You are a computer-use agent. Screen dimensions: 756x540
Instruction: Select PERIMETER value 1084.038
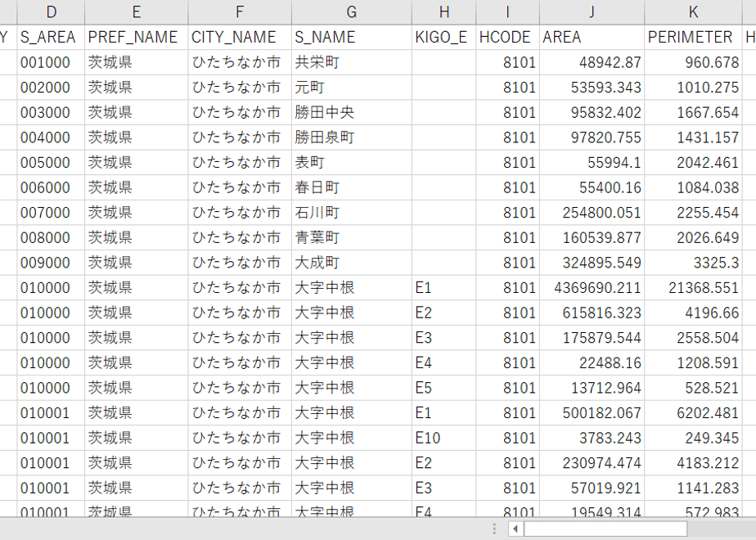693,187
